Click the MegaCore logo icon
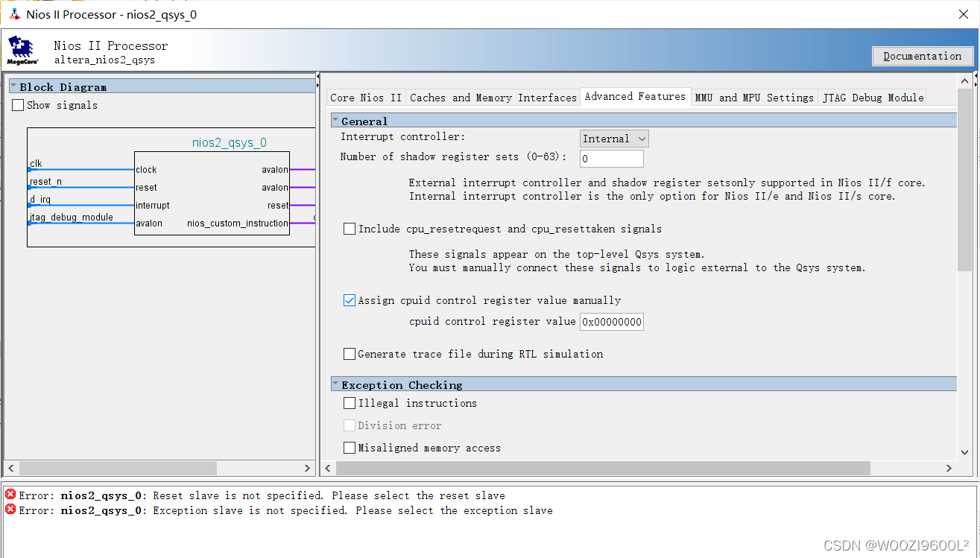Image resolution: width=980 pixels, height=558 pixels. 22,51
